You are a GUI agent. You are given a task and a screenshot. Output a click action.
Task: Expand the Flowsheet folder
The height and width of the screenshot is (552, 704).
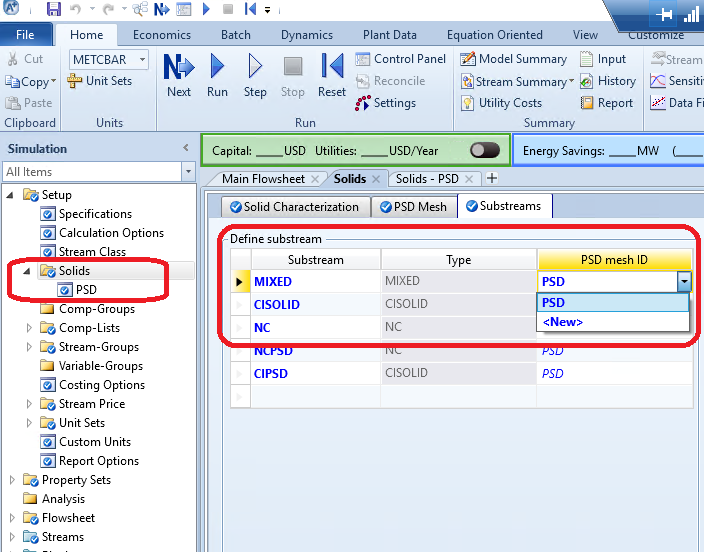[12, 518]
